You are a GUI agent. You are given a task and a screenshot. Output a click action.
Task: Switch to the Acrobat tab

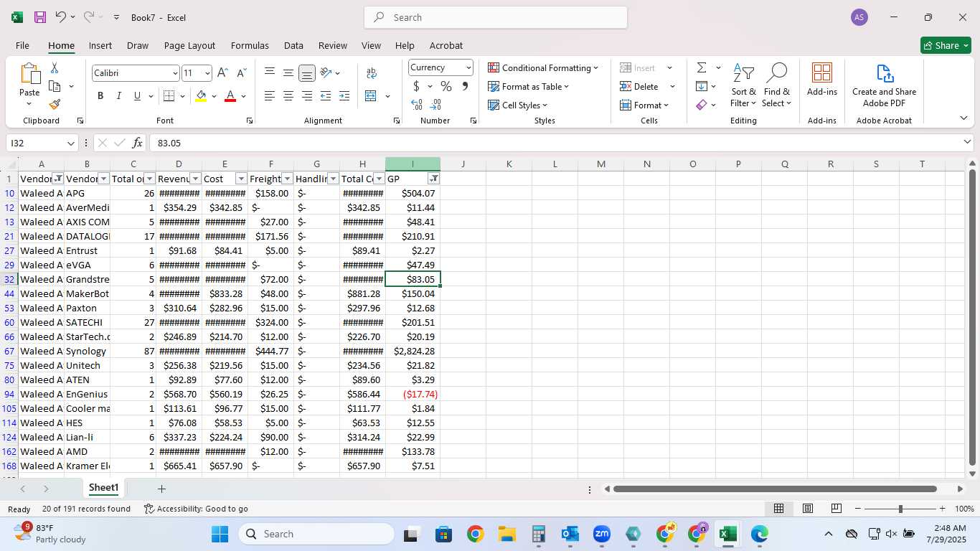[446, 45]
